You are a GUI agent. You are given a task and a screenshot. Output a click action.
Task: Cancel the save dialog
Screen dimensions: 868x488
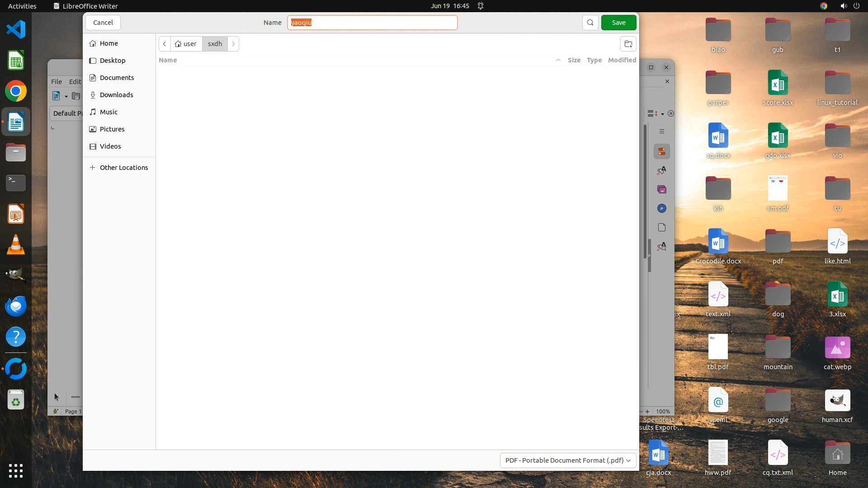pyautogui.click(x=103, y=23)
